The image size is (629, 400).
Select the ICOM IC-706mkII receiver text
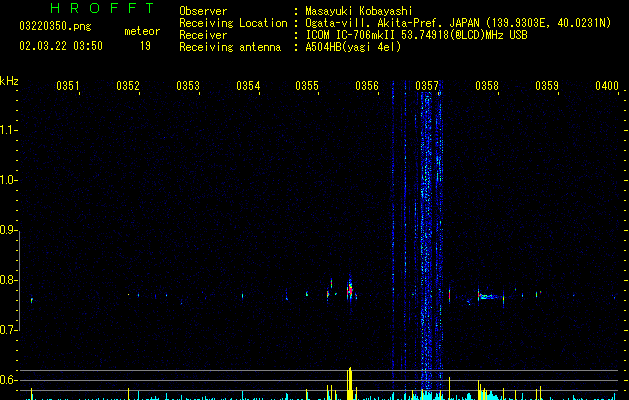[x=352, y=35]
